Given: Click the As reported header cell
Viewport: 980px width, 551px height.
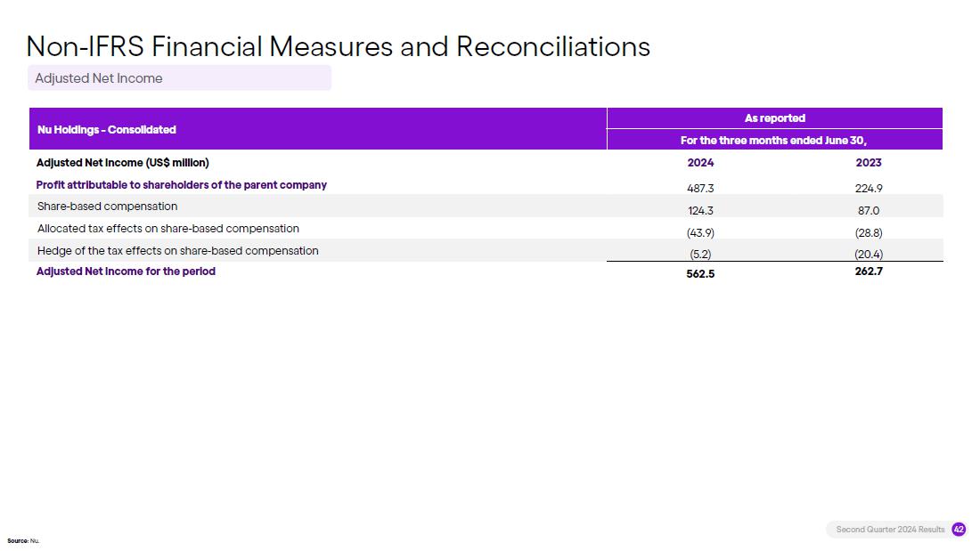Looking at the screenshot, I should tap(774, 118).
